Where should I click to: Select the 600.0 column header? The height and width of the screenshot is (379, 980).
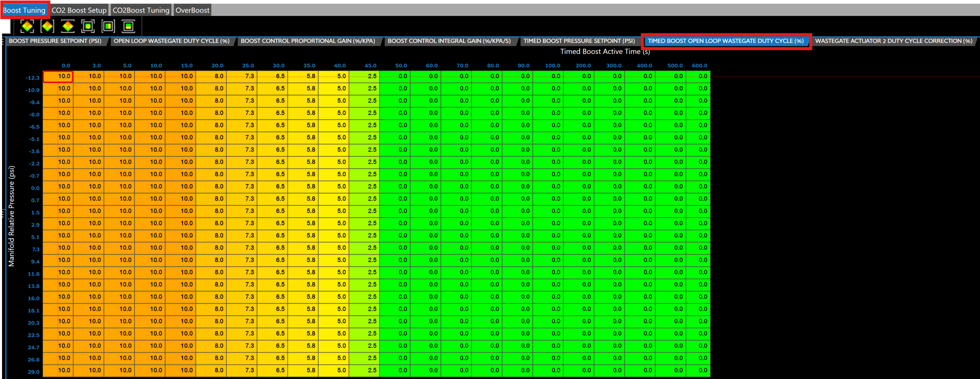699,66
